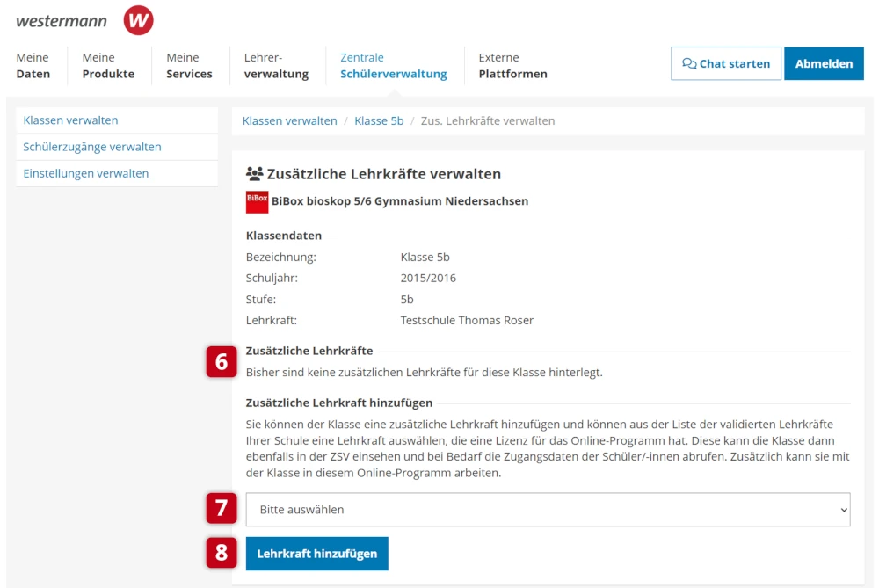
Task: Expand the dropdown using its chevron arrow
Action: pos(844,510)
